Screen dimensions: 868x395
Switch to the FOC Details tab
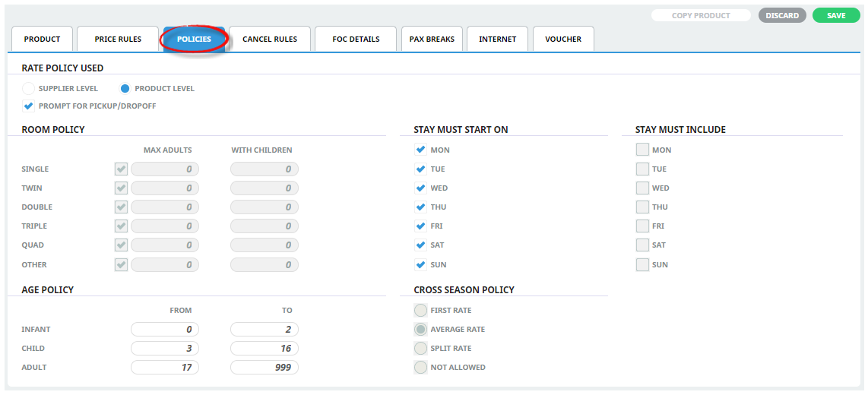point(356,39)
